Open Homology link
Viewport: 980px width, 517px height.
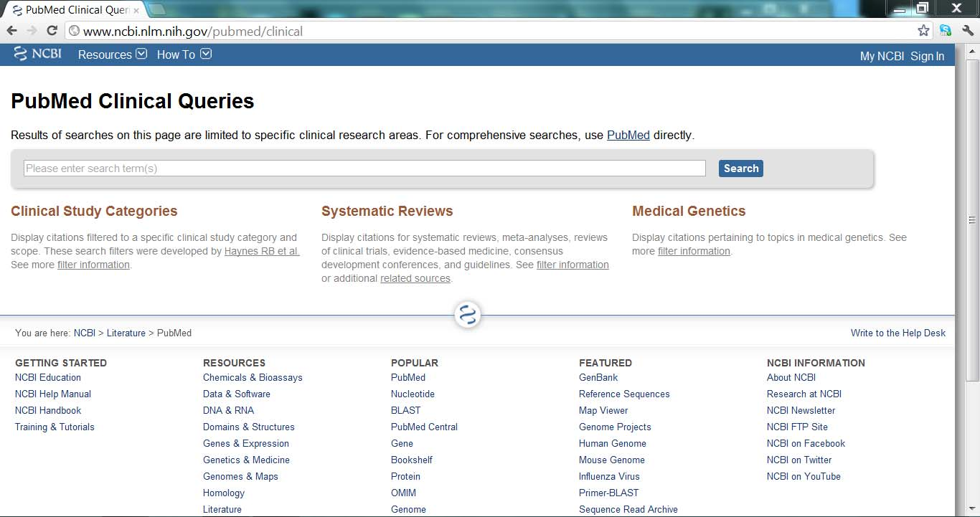click(x=224, y=493)
